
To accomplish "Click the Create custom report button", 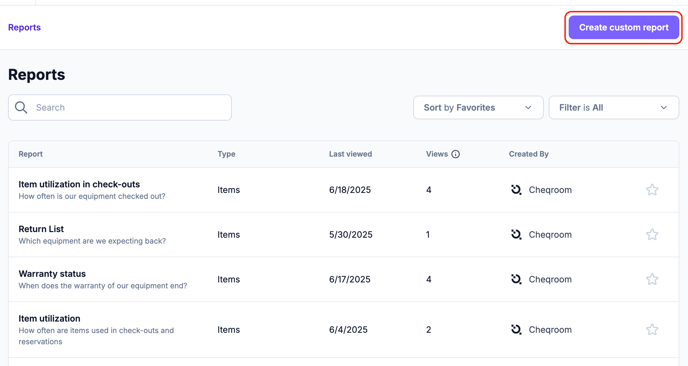I will pos(624,27).
